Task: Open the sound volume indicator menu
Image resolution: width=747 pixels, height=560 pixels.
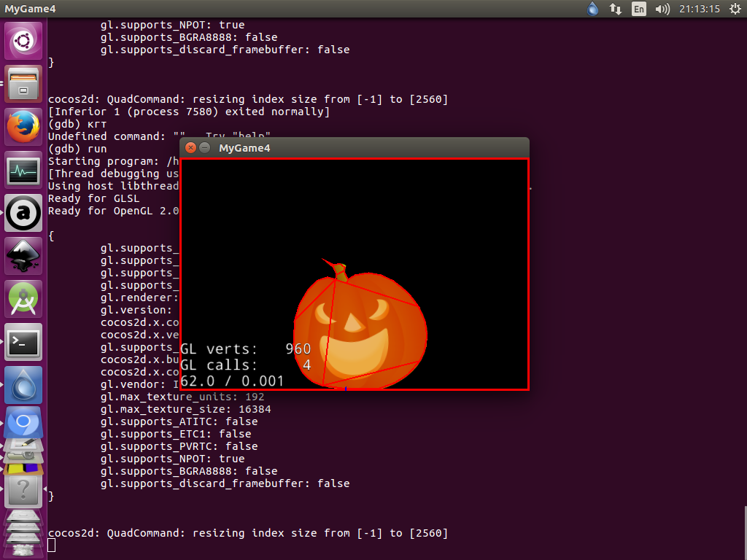Action: click(662, 9)
